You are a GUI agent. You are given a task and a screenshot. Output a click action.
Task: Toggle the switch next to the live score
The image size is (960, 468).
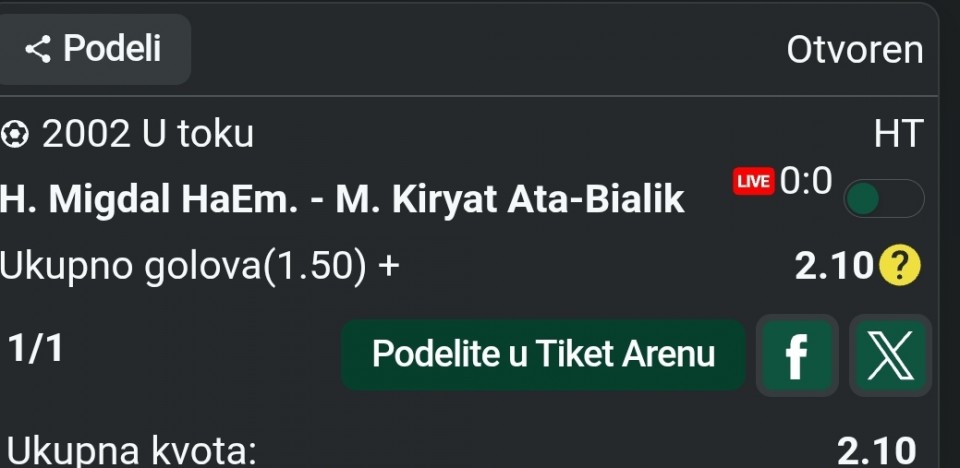click(883, 199)
